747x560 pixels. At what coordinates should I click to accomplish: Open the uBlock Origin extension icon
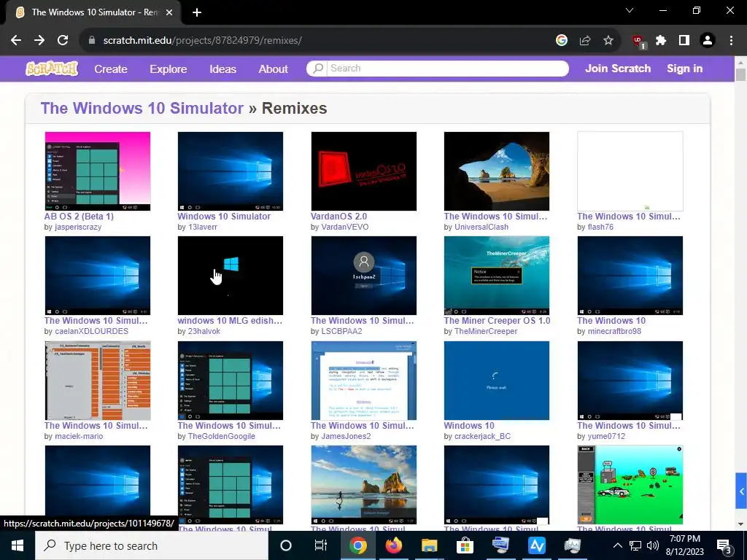tap(638, 42)
